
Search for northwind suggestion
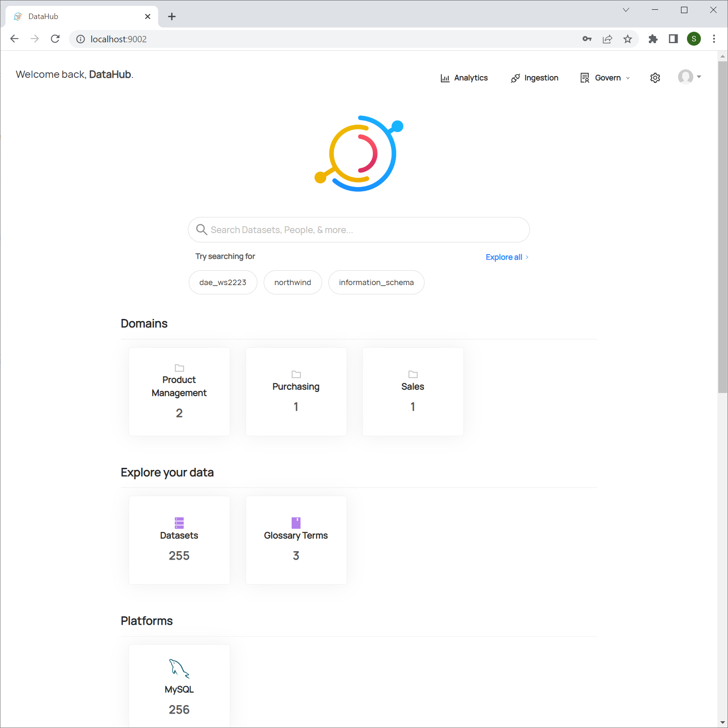tap(292, 282)
